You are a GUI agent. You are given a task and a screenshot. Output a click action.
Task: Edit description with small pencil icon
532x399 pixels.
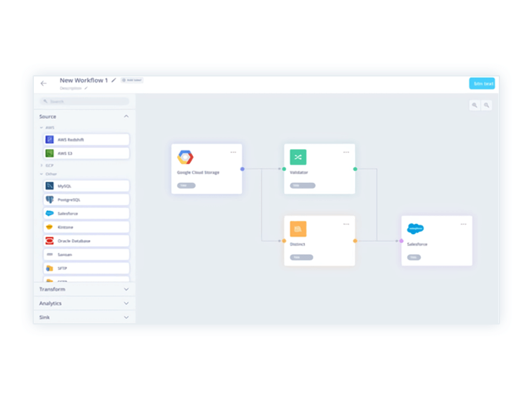(86, 88)
